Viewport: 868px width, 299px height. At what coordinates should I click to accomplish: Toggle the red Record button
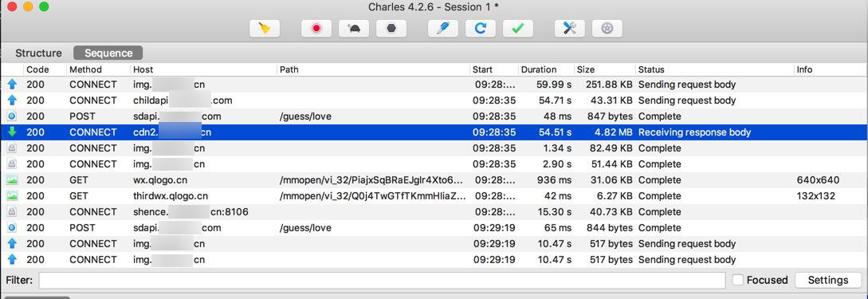316,28
